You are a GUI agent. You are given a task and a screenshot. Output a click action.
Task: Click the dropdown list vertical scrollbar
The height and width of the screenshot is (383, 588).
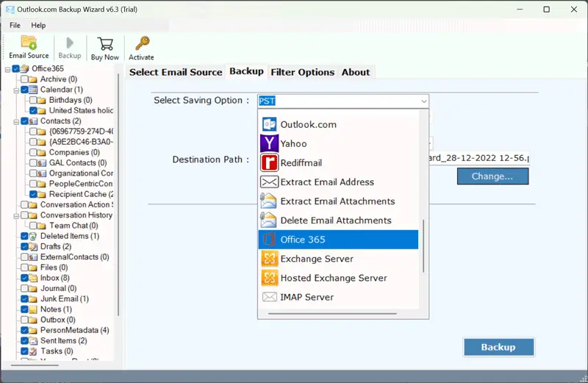point(423,247)
